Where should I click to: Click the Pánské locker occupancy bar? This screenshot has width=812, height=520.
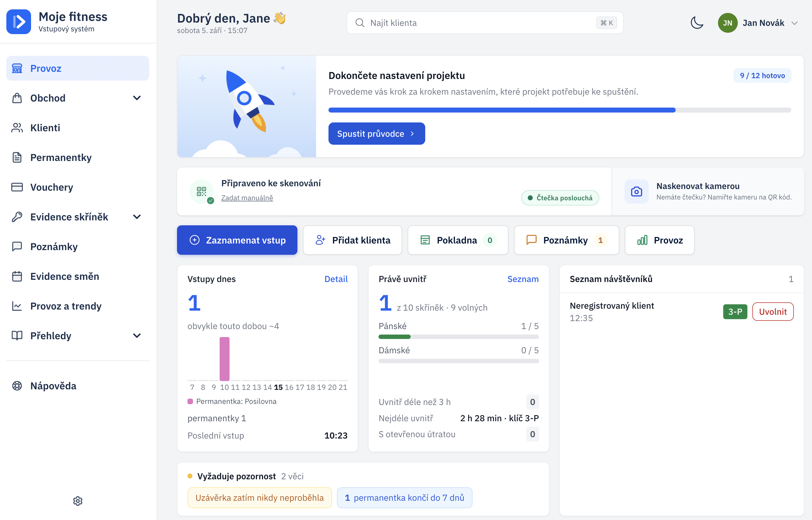(x=459, y=337)
